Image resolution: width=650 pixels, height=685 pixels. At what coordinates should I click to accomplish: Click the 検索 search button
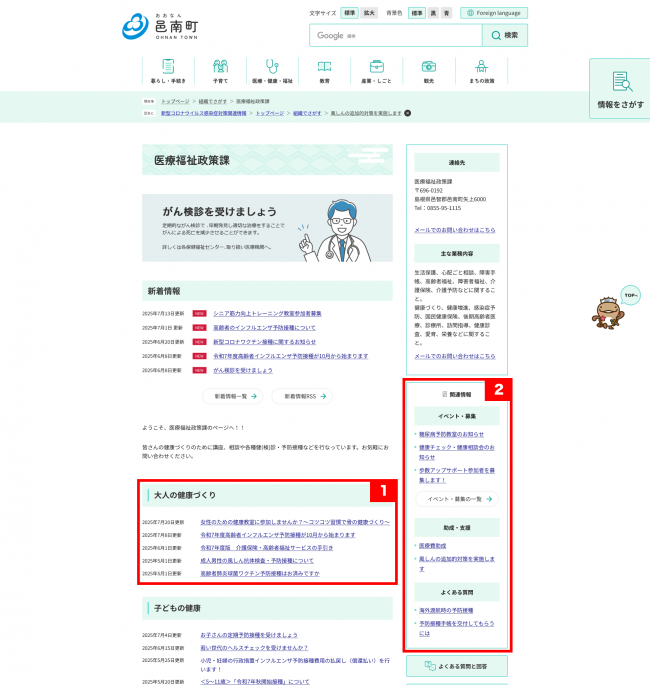504,35
